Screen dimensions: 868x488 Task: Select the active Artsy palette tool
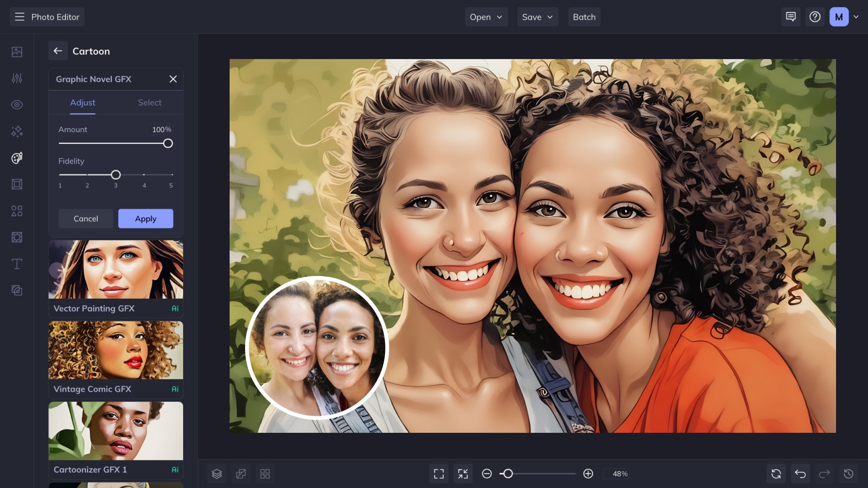point(17,157)
